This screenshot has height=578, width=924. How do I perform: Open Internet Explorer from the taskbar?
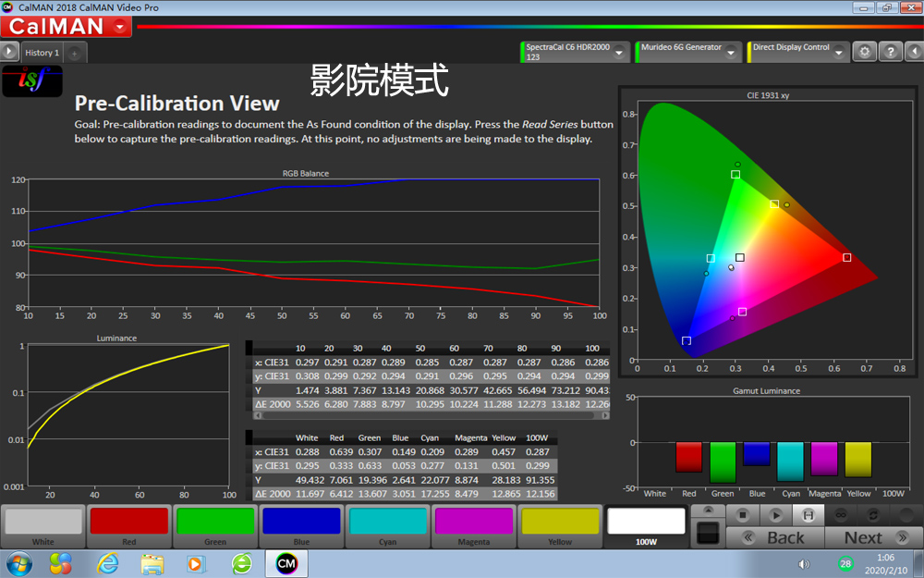point(108,564)
